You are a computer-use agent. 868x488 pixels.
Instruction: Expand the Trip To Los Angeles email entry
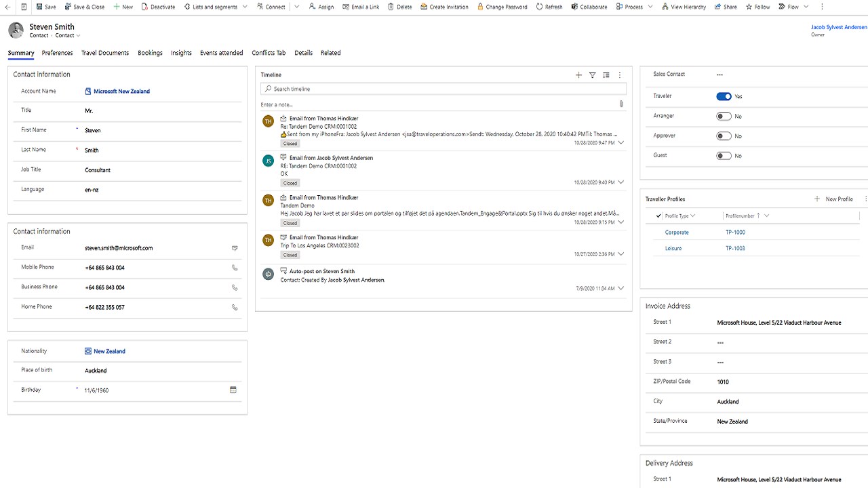pos(620,254)
